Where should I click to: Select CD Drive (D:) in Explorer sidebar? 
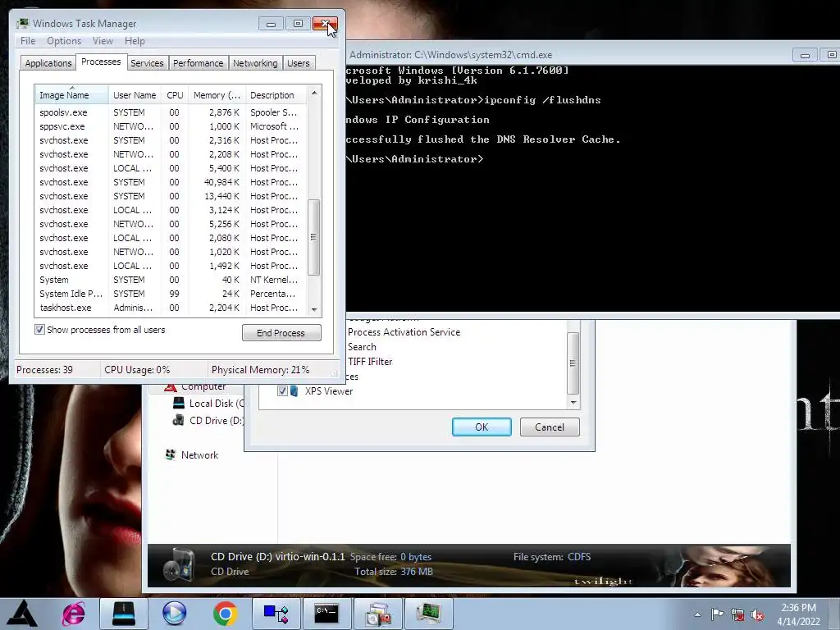pyautogui.click(x=209, y=421)
